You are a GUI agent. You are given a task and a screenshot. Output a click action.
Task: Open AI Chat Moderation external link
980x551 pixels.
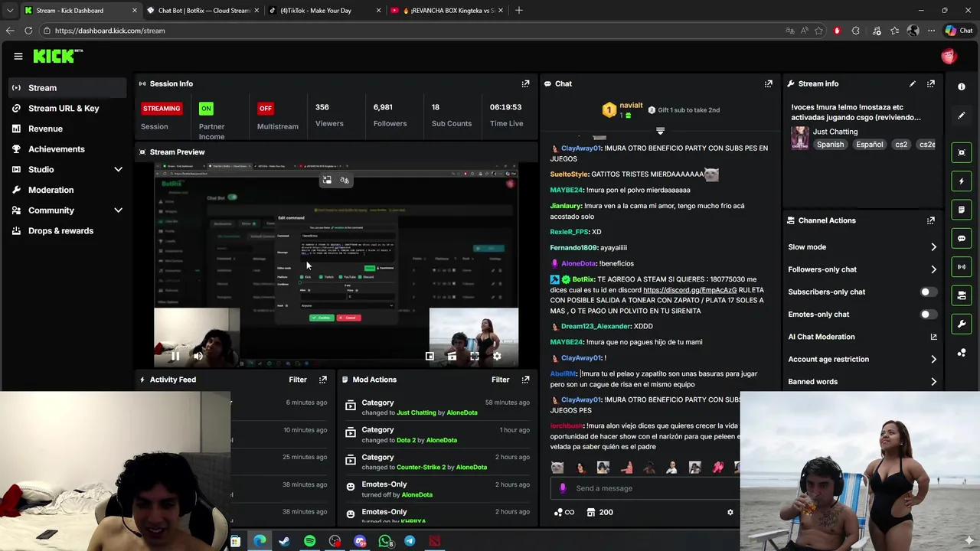tap(933, 337)
